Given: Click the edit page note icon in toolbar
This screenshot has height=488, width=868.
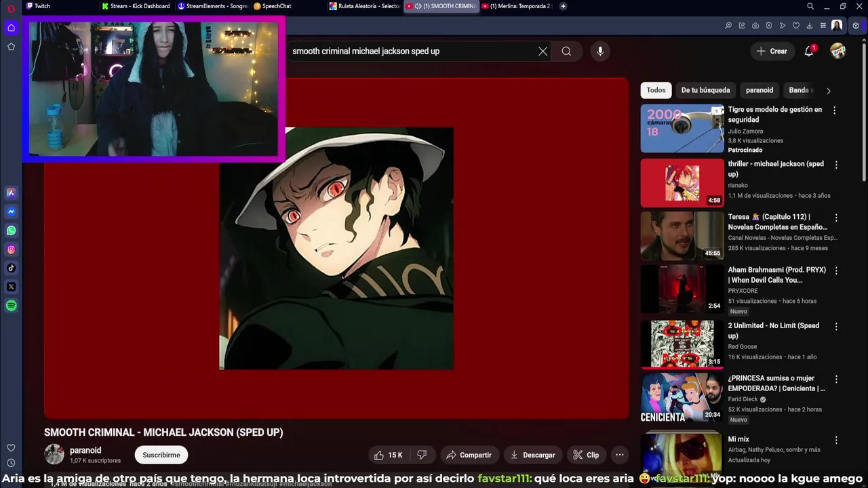Looking at the screenshot, I should click(x=742, y=26).
